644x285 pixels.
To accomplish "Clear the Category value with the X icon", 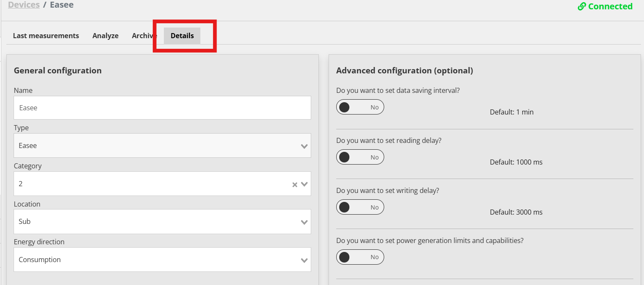I will [x=295, y=184].
